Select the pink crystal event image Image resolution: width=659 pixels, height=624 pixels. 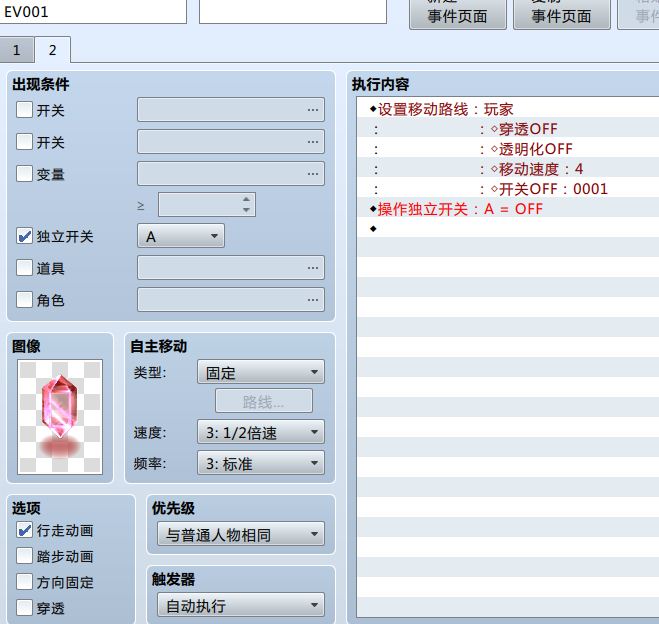coord(60,417)
